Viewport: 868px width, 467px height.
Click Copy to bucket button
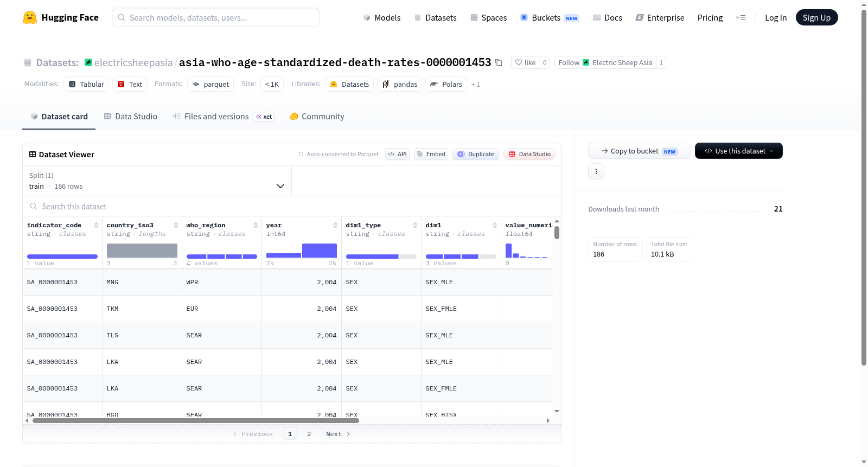(639, 151)
